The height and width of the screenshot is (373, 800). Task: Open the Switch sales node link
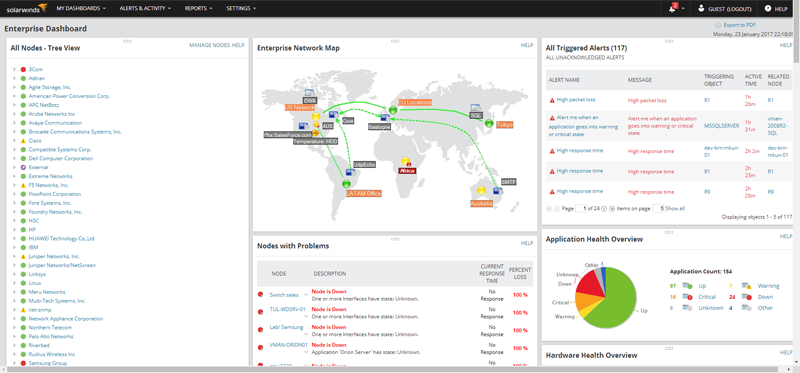pyautogui.click(x=284, y=295)
